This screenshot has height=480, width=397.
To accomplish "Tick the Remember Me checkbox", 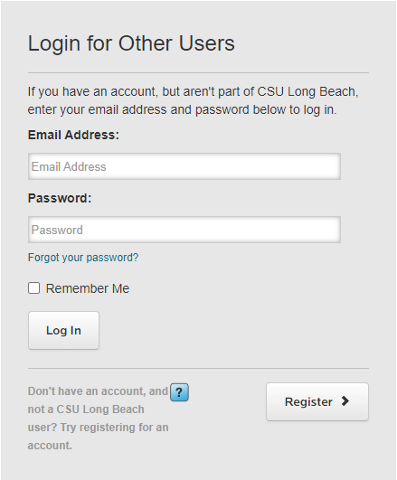I will pos(34,288).
